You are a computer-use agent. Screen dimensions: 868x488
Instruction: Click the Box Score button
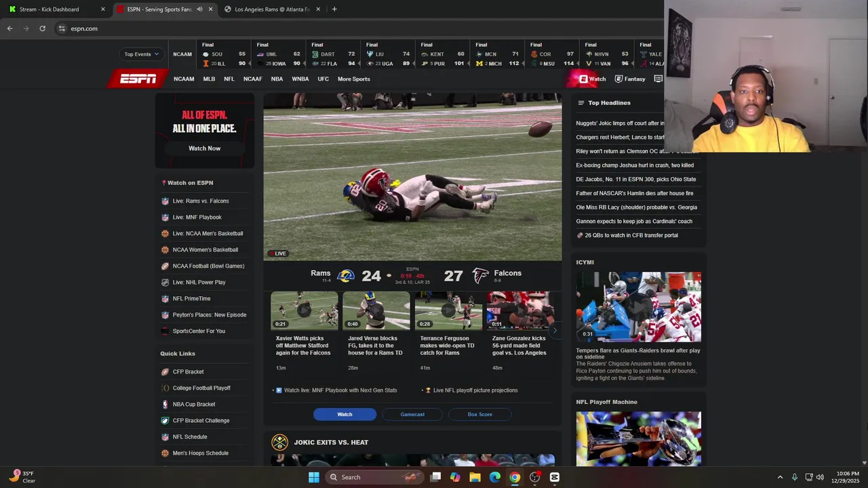click(x=479, y=414)
